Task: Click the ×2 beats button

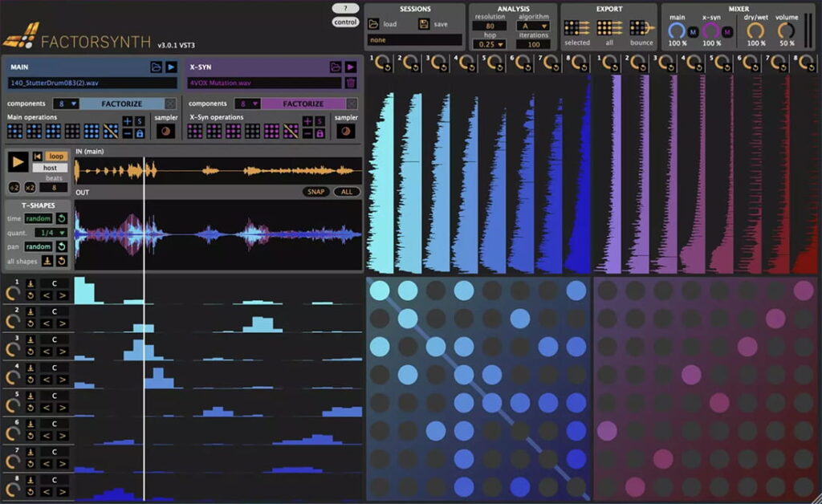Action: (30, 188)
